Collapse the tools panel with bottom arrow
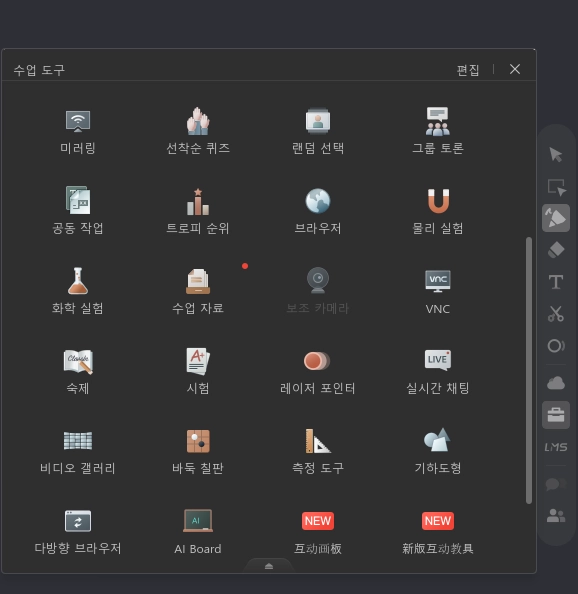Screen dimensions: 578x594 [269, 566]
